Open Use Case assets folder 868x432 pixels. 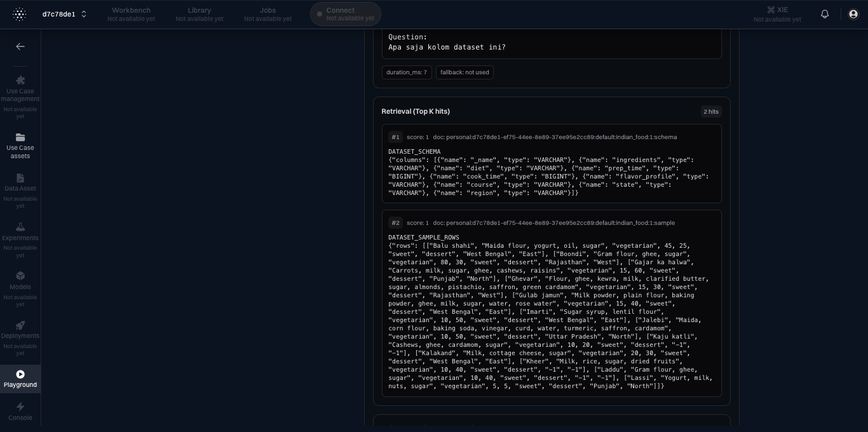(x=20, y=146)
